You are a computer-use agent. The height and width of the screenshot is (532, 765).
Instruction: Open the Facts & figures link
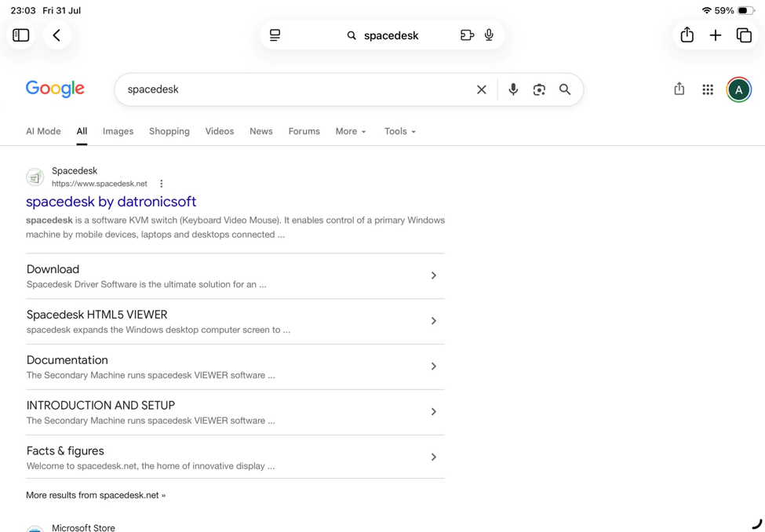pyautogui.click(x=65, y=451)
